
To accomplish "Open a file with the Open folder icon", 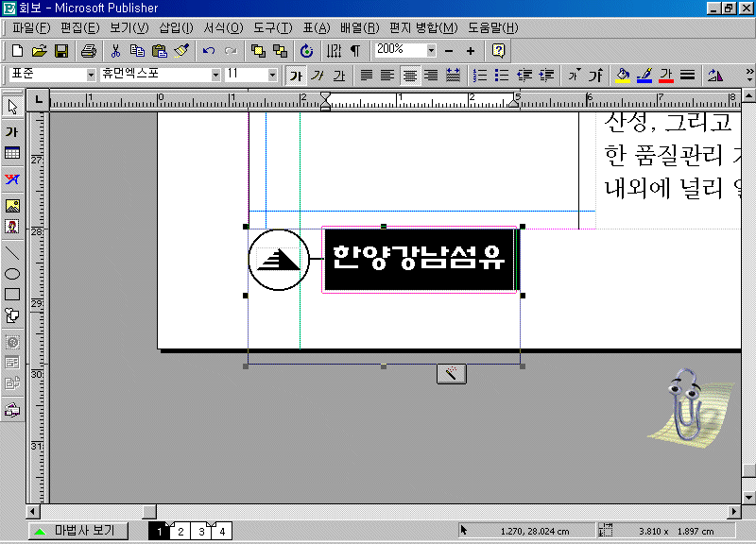I will click(x=40, y=51).
